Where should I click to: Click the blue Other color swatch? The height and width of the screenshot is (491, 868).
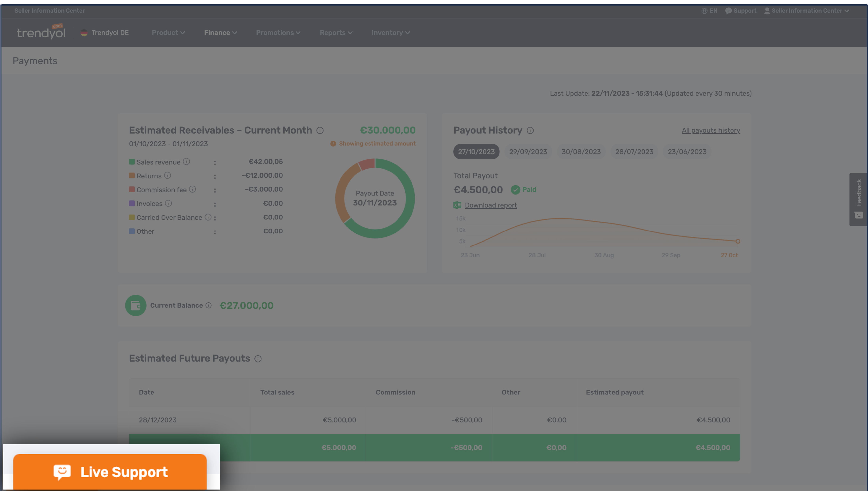(132, 231)
